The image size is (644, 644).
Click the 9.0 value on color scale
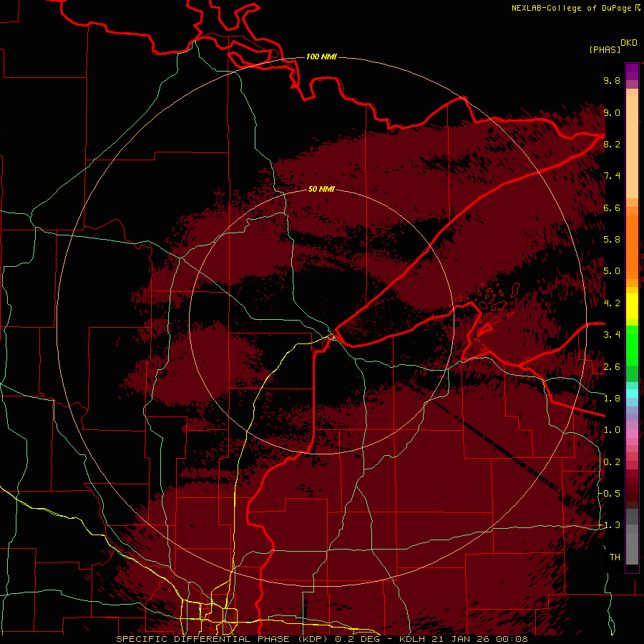point(612,112)
